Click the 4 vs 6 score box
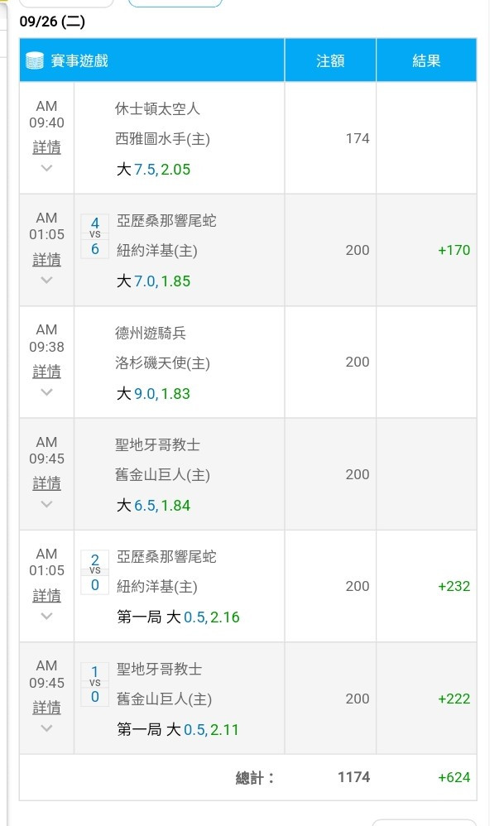 pos(95,236)
